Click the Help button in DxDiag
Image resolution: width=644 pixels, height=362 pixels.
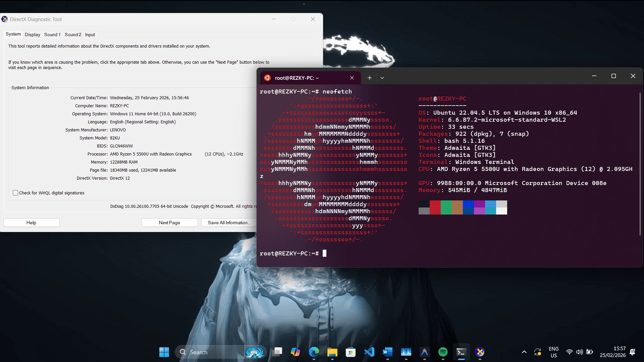[32, 223]
